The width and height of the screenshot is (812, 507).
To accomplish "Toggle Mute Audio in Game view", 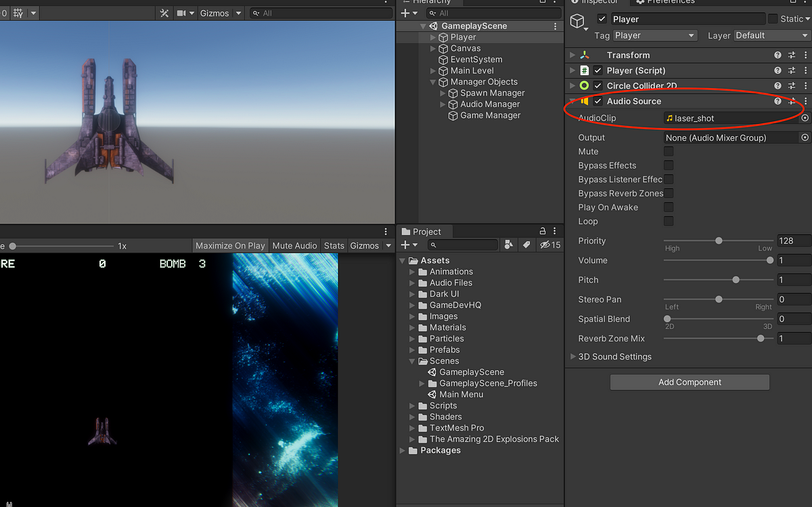I will (x=294, y=246).
